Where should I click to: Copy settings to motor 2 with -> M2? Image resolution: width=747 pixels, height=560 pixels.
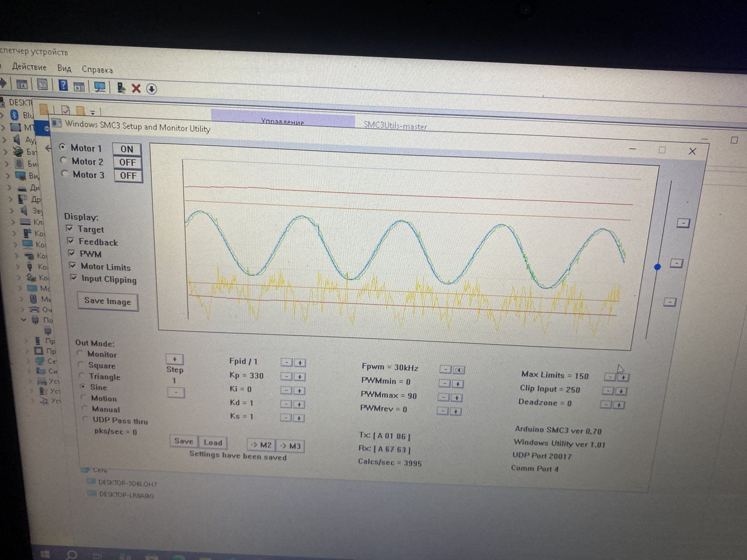point(261,445)
